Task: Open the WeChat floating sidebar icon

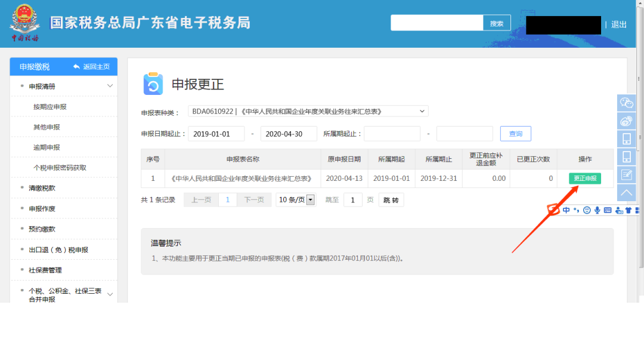Action: click(x=626, y=103)
